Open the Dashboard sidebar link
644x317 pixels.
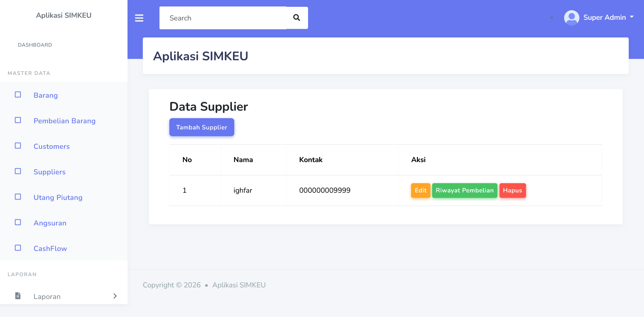click(x=35, y=45)
